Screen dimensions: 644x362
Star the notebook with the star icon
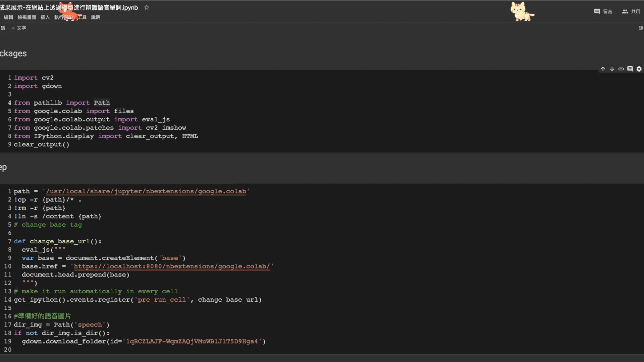click(147, 7)
